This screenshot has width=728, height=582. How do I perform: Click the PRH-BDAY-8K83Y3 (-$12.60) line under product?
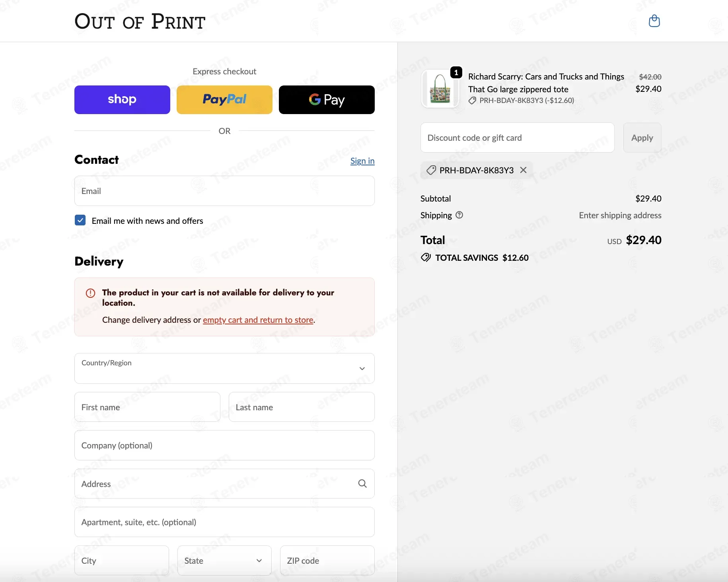coord(522,101)
